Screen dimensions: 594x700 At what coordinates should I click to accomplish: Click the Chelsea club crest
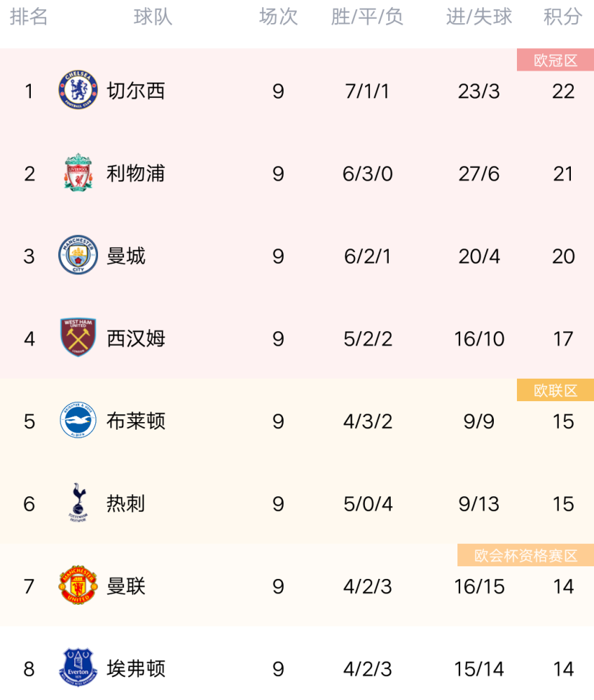coord(78,90)
